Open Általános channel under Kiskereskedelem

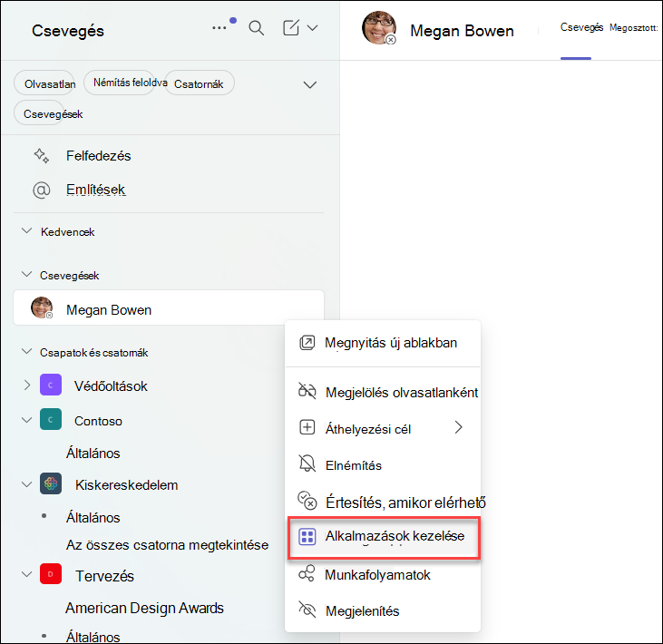click(x=93, y=518)
